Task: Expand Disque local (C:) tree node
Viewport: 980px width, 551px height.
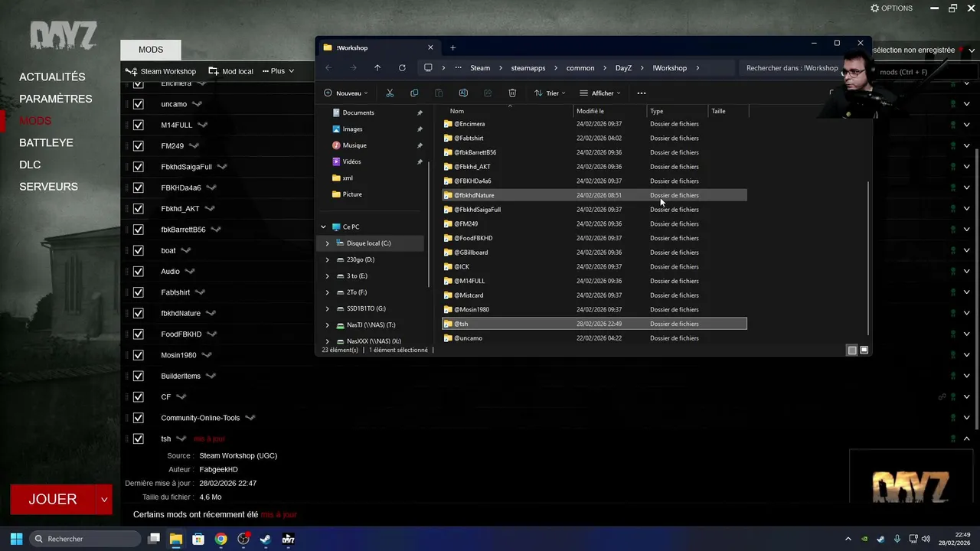Action: [x=328, y=243]
